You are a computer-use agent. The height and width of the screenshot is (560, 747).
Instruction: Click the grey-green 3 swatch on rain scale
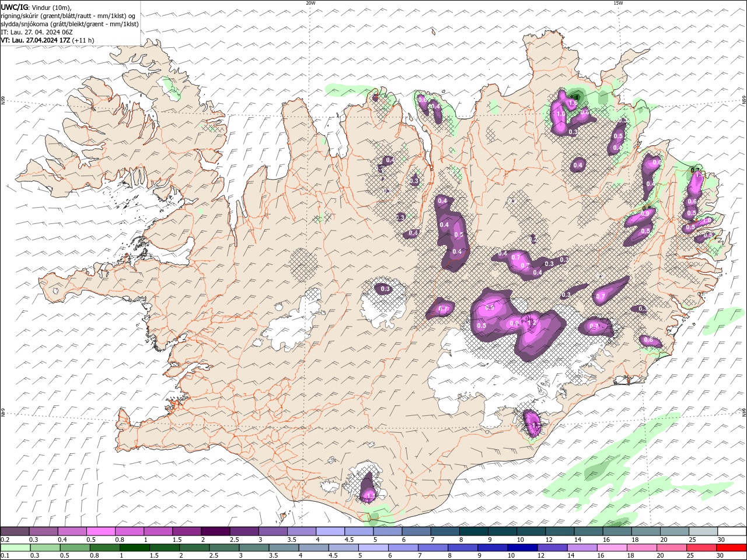[254, 548]
